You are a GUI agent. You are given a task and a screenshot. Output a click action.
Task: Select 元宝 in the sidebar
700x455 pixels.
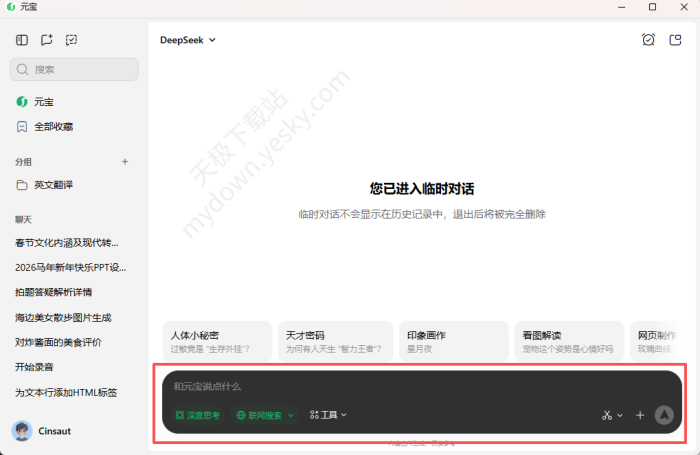(43, 102)
